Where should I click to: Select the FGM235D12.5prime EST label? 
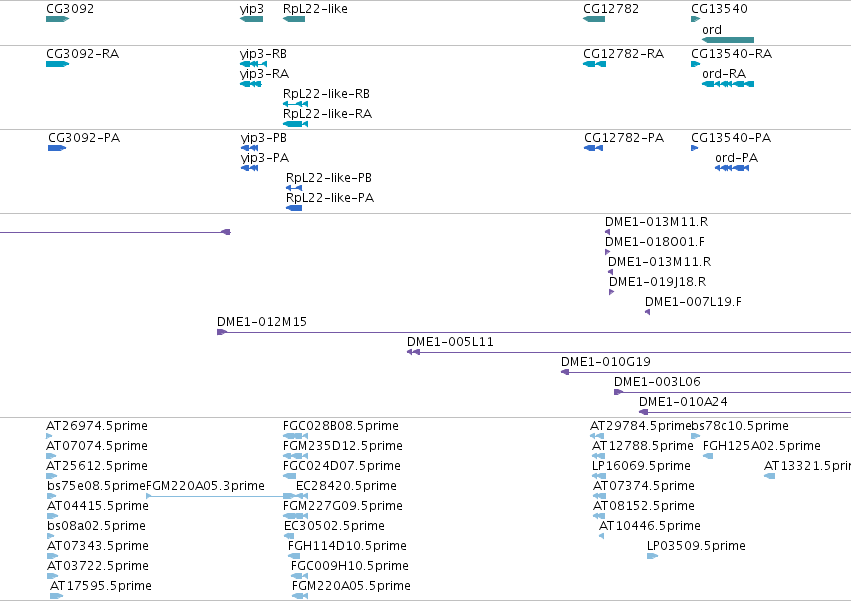[x=343, y=446]
